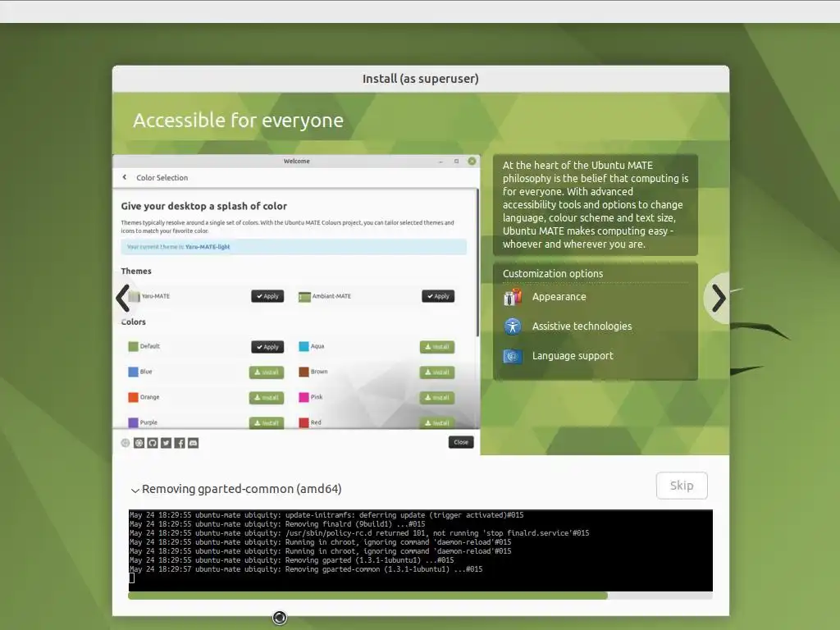Select the Aqua color swatch

tap(304, 346)
